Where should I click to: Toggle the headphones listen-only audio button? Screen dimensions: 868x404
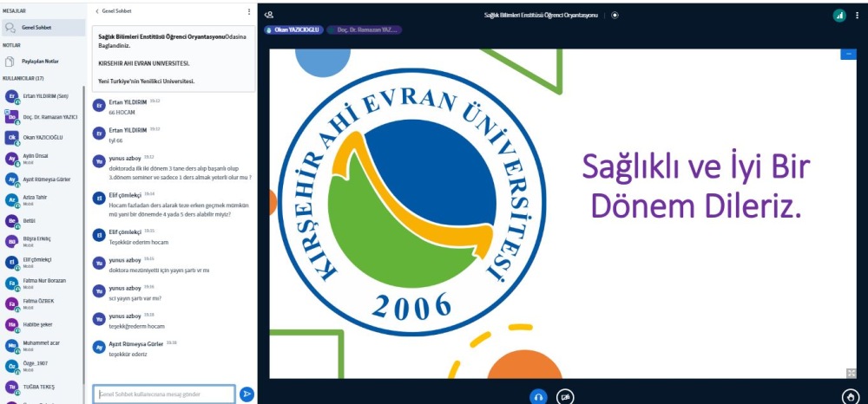point(538,397)
